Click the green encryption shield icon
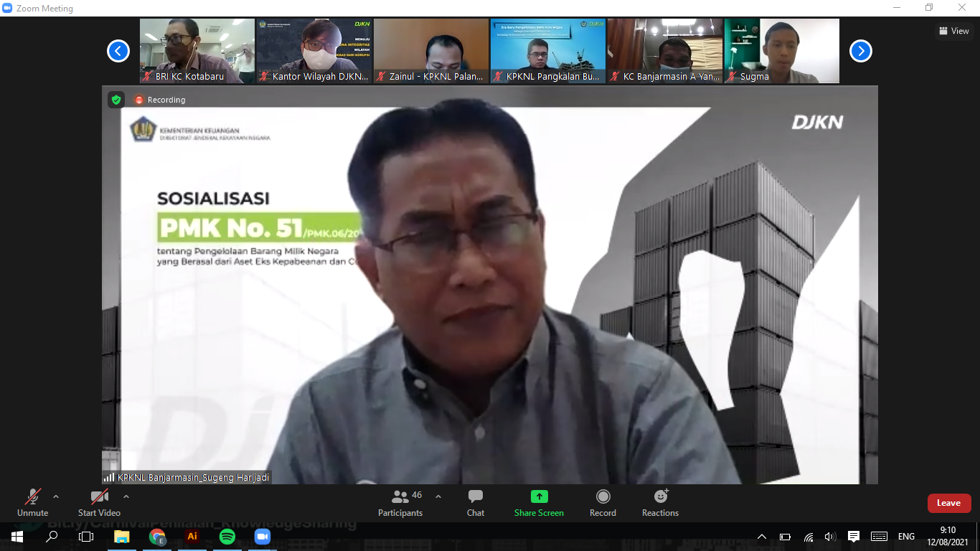This screenshot has width=980, height=551. (116, 100)
